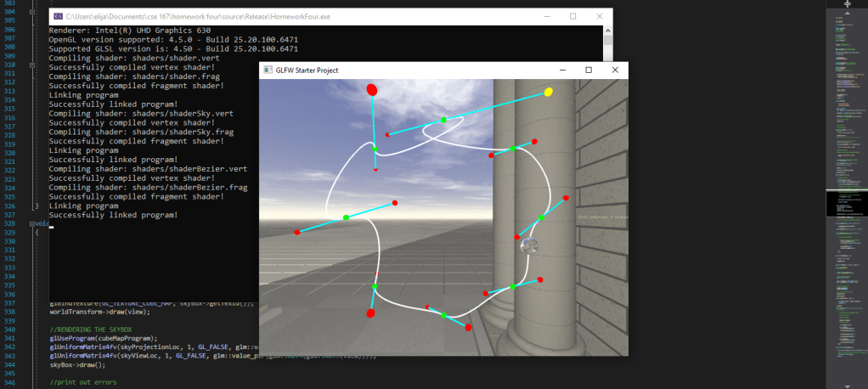
Task: Select the large red point at the curve's top-left
Action: pyautogui.click(x=371, y=89)
